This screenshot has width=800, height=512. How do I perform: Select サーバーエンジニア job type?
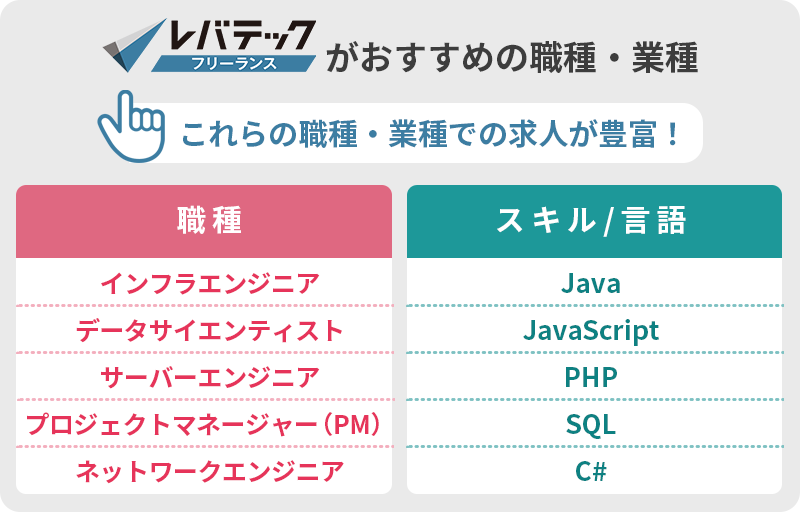[210, 377]
